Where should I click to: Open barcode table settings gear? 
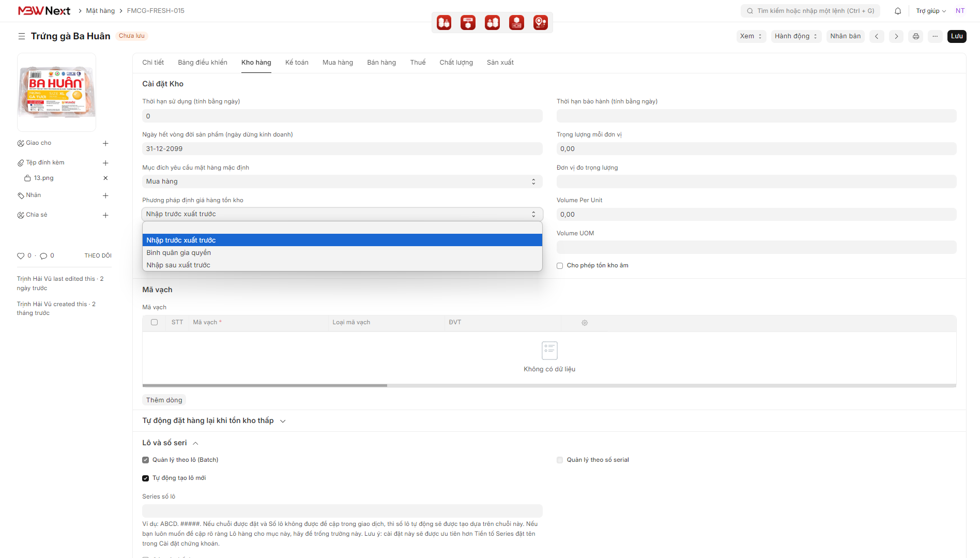[x=585, y=323]
